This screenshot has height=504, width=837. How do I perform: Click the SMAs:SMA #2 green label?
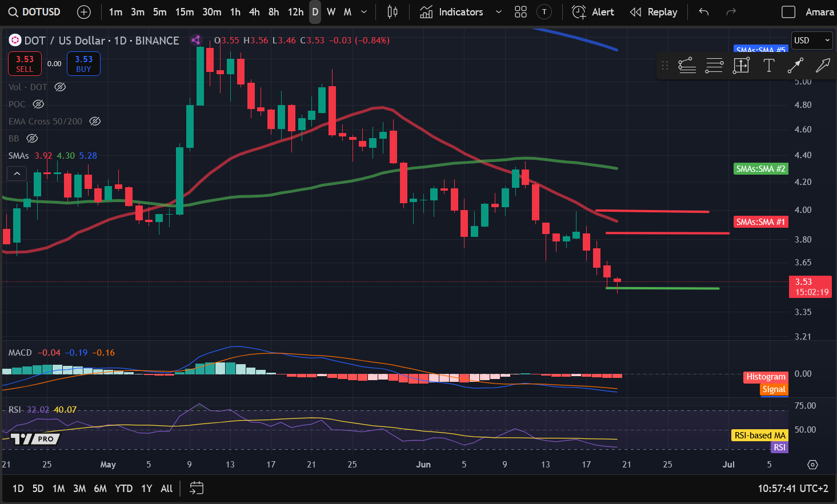[x=760, y=169]
